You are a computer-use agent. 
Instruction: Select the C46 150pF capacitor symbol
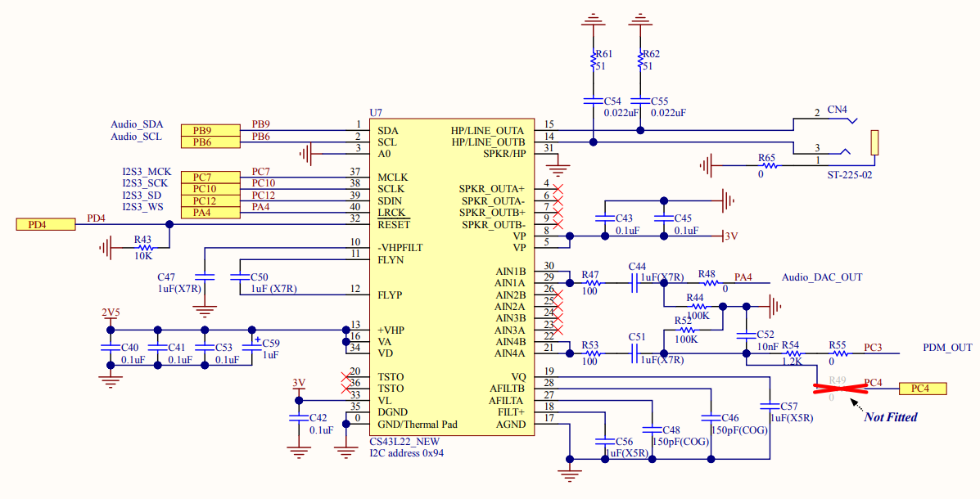[x=711, y=418]
